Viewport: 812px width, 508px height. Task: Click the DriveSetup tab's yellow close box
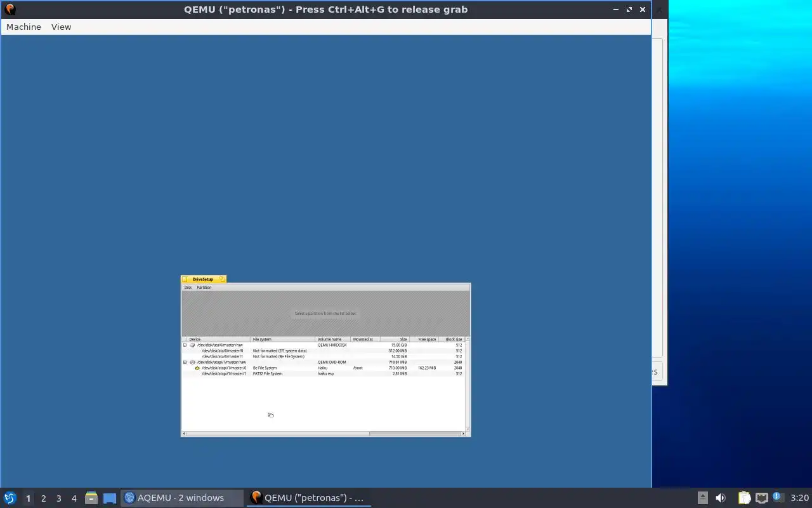pyautogui.click(x=184, y=279)
